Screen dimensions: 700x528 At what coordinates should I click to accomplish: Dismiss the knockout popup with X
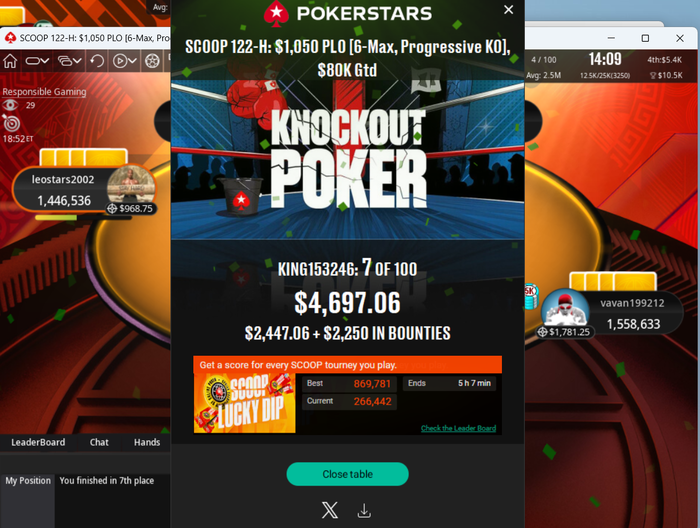[508, 9]
